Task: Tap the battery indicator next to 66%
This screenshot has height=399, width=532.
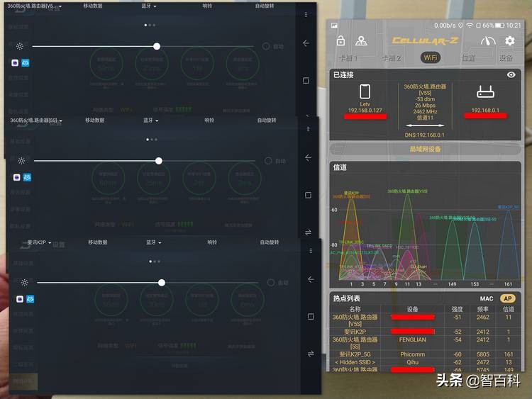Action: tap(499, 26)
